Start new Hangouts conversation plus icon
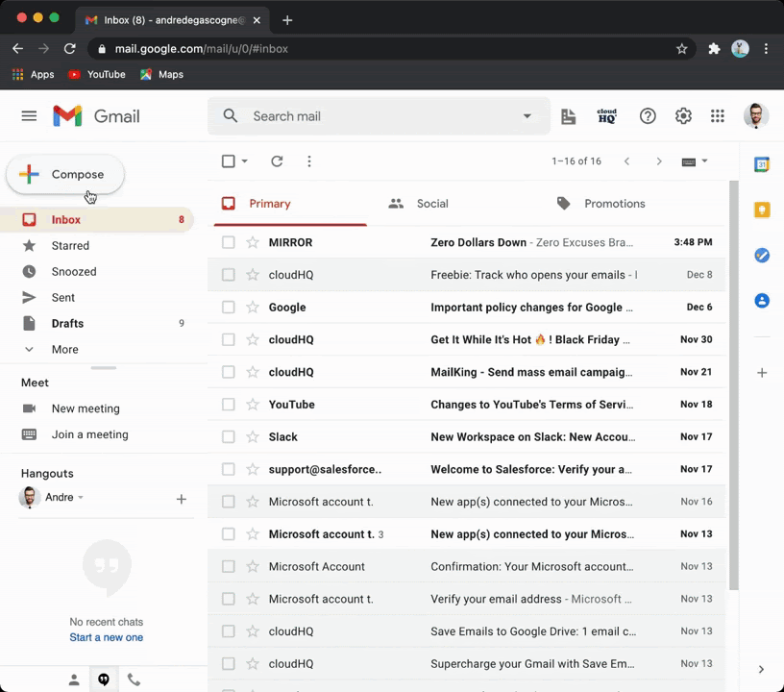The width and height of the screenshot is (784, 692). pos(182,499)
